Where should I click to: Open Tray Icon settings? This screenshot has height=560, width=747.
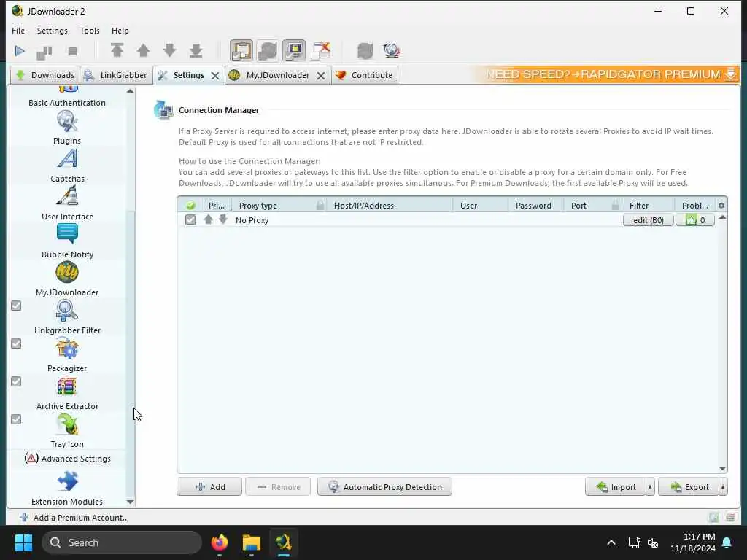click(x=67, y=430)
